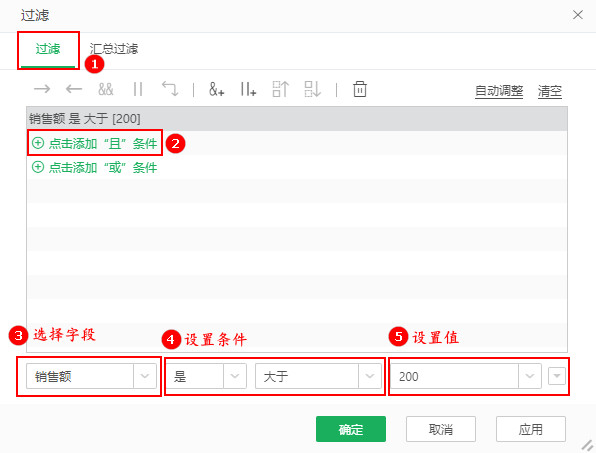Click the 应用 button

pos(531,429)
